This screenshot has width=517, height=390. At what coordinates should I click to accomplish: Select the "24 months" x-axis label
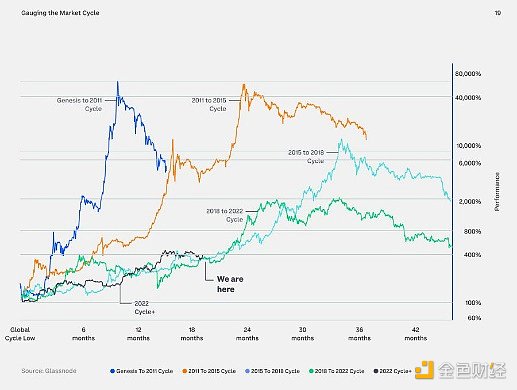click(247, 334)
